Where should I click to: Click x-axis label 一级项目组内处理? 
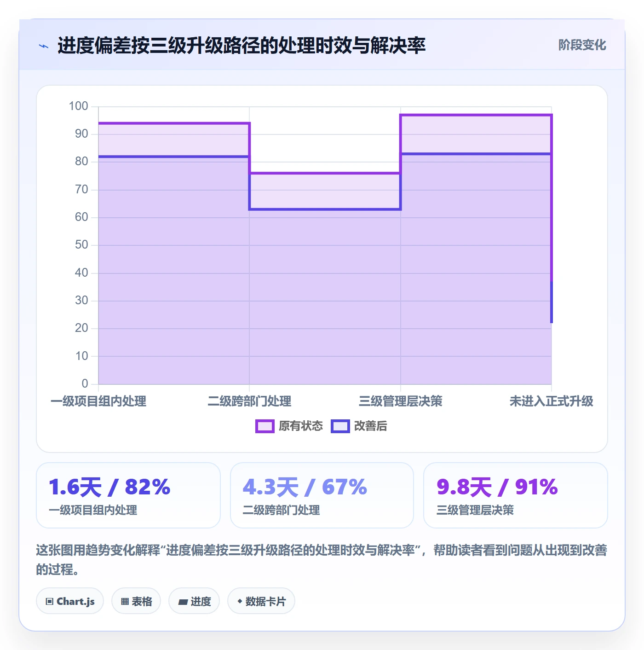pos(98,401)
